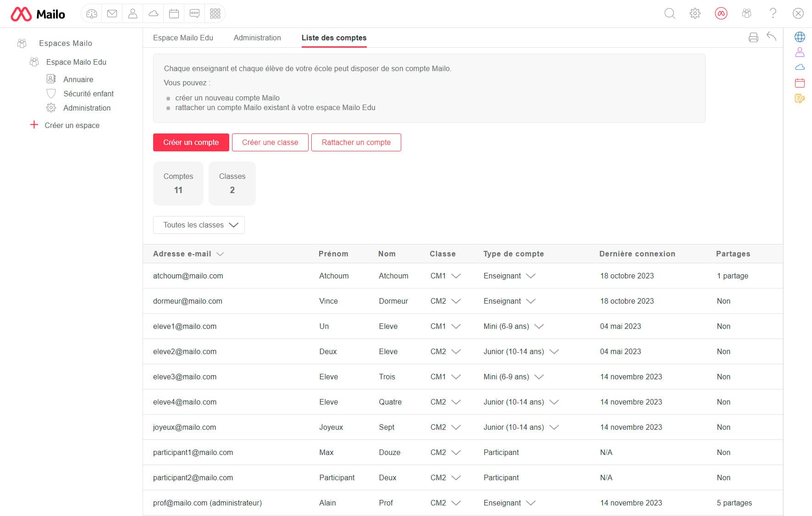
Task: Print the account list with printer icon
Action: click(x=753, y=38)
